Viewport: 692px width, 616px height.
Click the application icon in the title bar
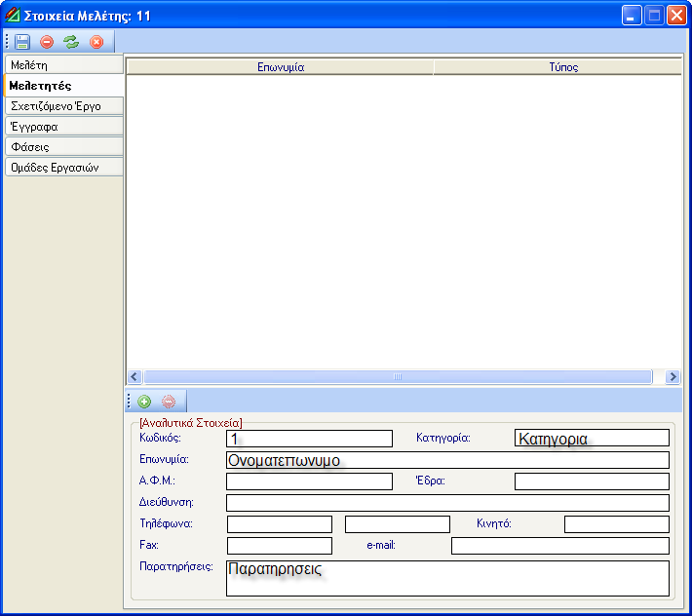(x=13, y=15)
